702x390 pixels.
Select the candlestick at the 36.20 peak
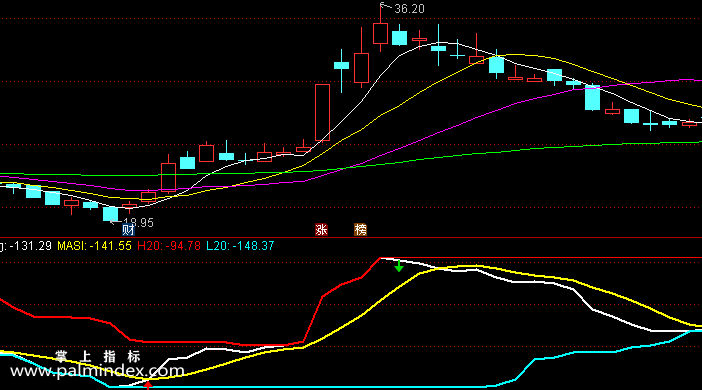(x=381, y=28)
